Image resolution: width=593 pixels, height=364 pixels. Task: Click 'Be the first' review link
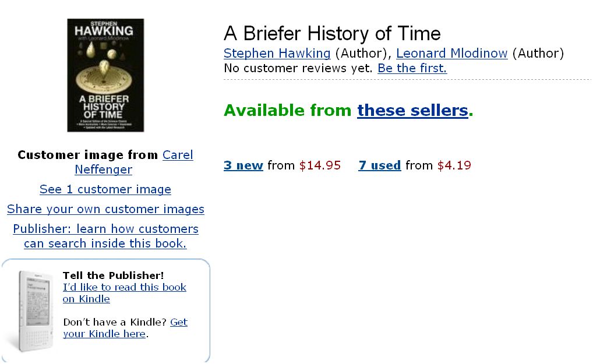(x=412, y=68)
